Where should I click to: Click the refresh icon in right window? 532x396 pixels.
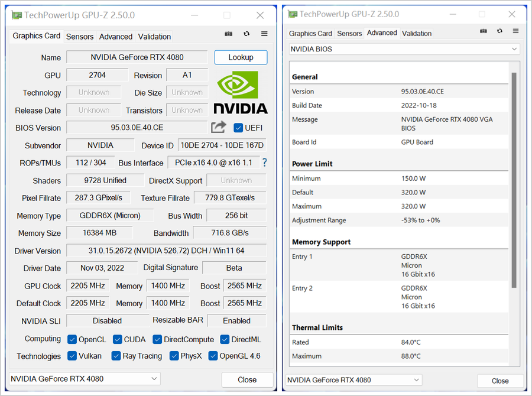click(x=499, y=31)
